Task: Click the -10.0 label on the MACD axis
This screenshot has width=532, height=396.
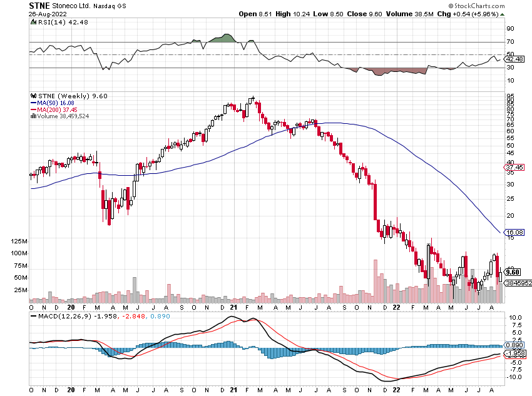Action: (x=514, y=377)
